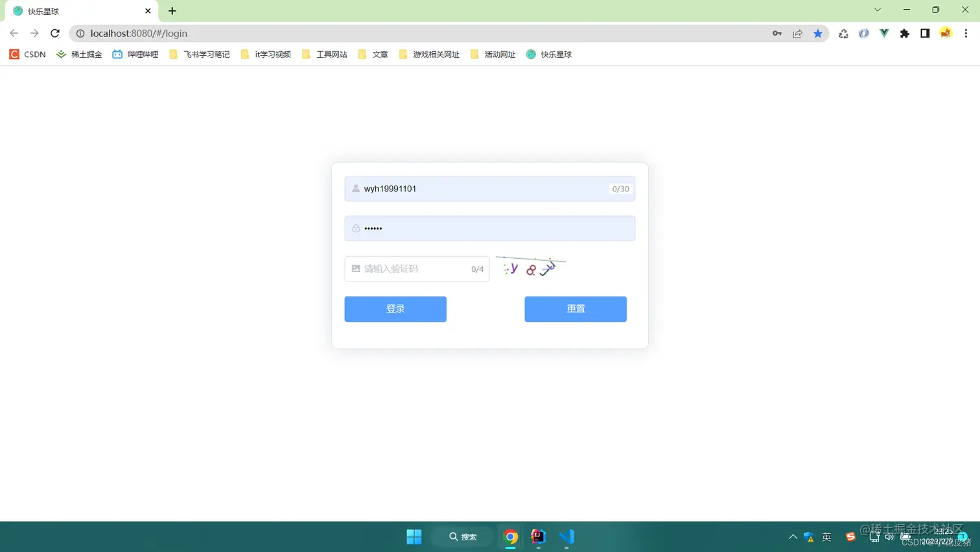Viewport: 980px width, 552px height.
Task: Open saved password key icon
Action: pyautogui.click(x=777, y=33)
